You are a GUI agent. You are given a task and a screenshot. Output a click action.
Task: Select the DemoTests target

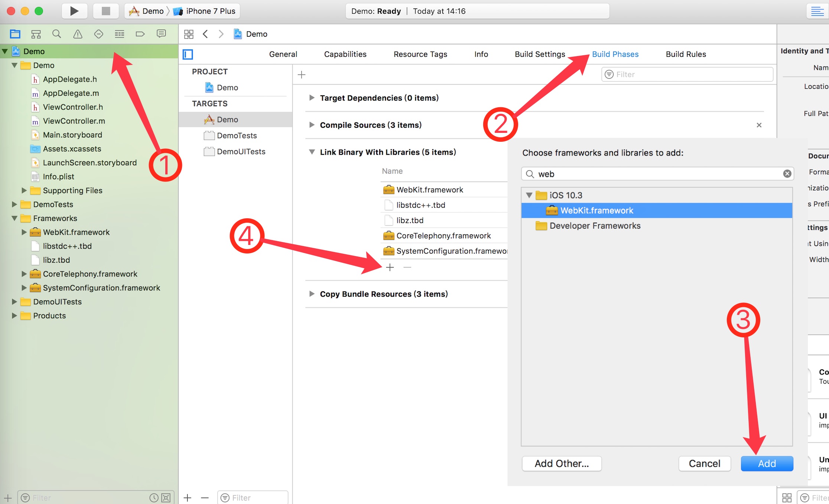pyautogui.click(x=235, y=135)
